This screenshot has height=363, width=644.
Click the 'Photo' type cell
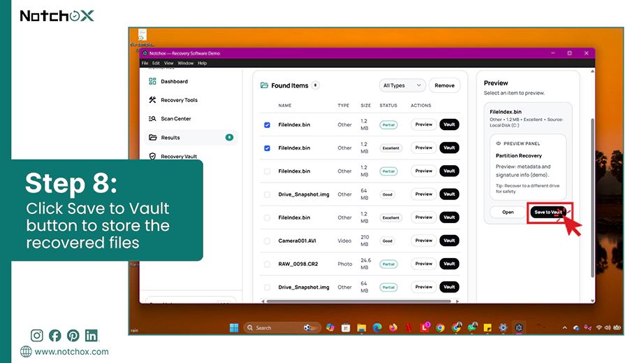point(345,264)
